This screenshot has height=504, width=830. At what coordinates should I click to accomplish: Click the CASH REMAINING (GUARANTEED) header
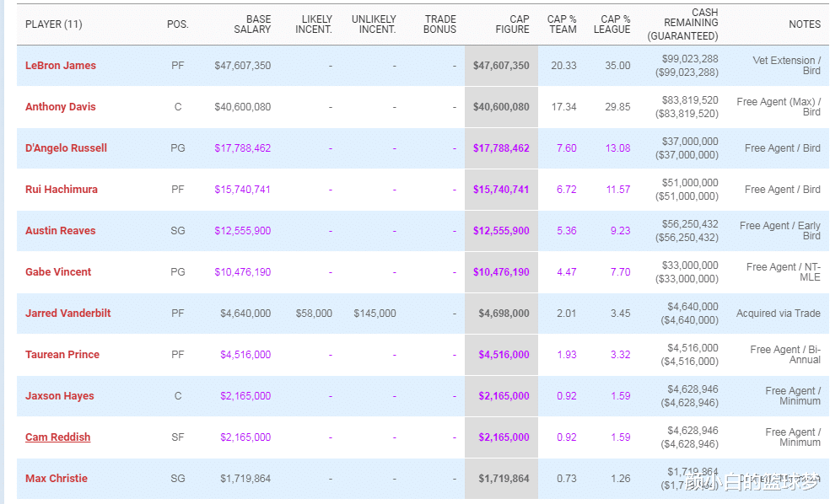[683, 24]
